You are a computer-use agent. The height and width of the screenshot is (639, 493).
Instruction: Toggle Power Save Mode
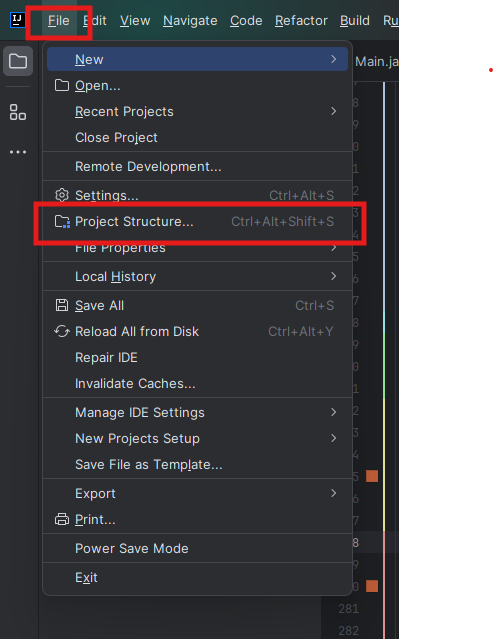click(x=197, y=548)
